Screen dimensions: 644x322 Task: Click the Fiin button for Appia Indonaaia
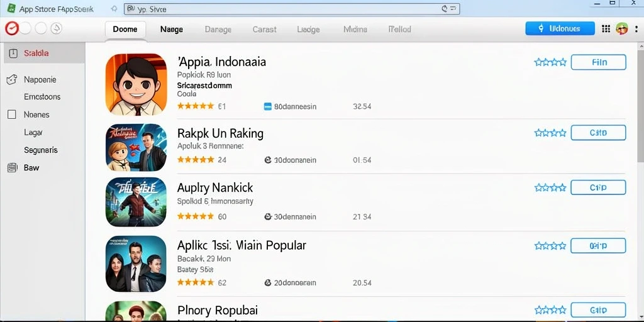pos(599,62)
